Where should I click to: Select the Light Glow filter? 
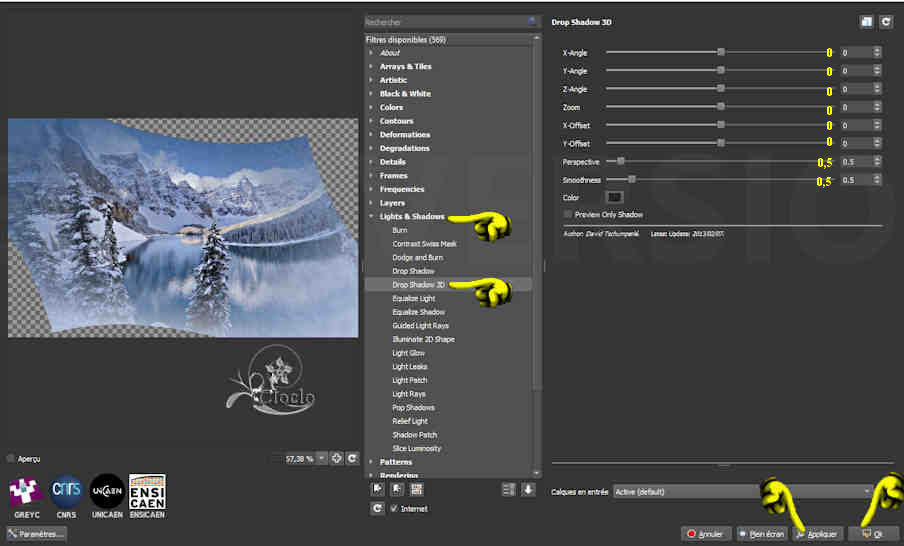pos(408,353)
